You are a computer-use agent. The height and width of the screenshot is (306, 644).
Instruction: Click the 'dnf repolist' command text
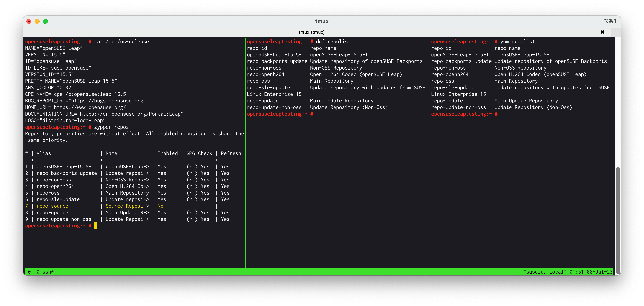[x=333, y=42]
